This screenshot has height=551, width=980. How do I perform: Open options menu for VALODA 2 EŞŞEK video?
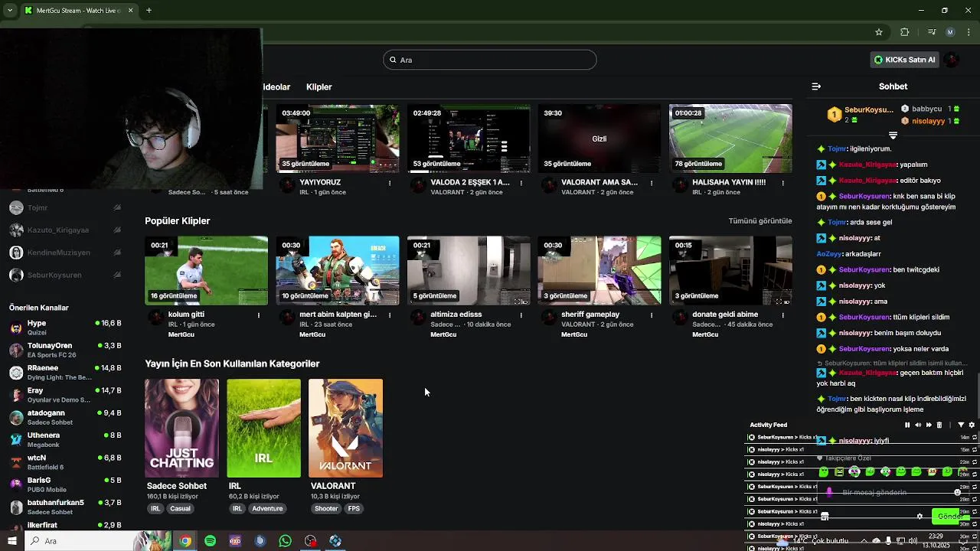pos(521,183)
